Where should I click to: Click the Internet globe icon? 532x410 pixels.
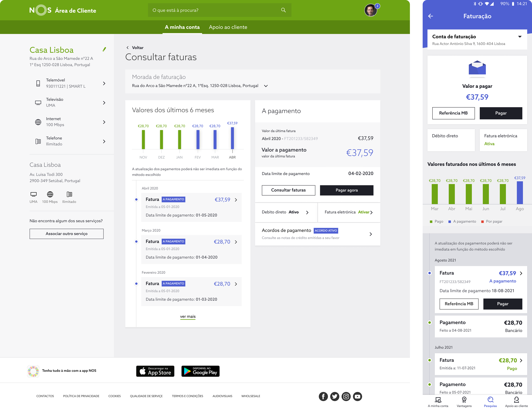(x=38, y=122)
